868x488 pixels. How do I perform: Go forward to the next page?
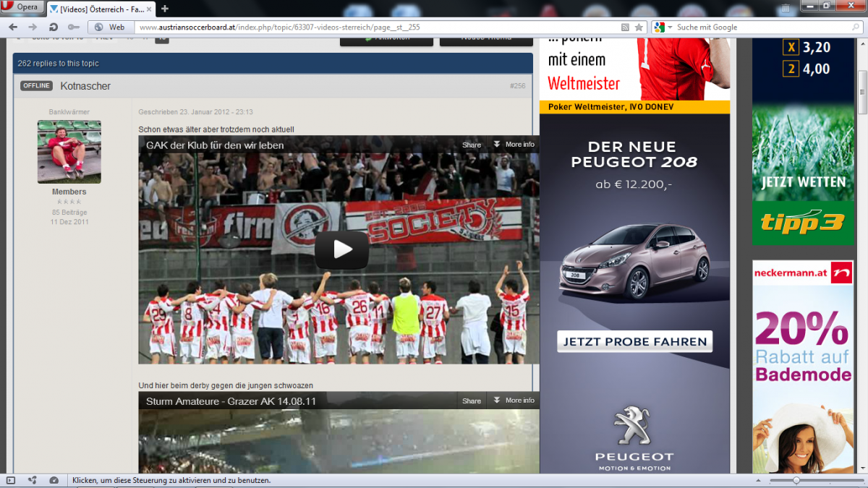(x=33, y=27)
